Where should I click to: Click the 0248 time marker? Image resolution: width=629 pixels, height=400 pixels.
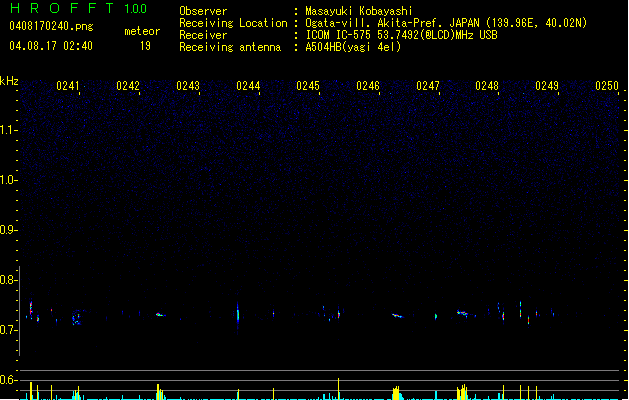pos(487,86)
